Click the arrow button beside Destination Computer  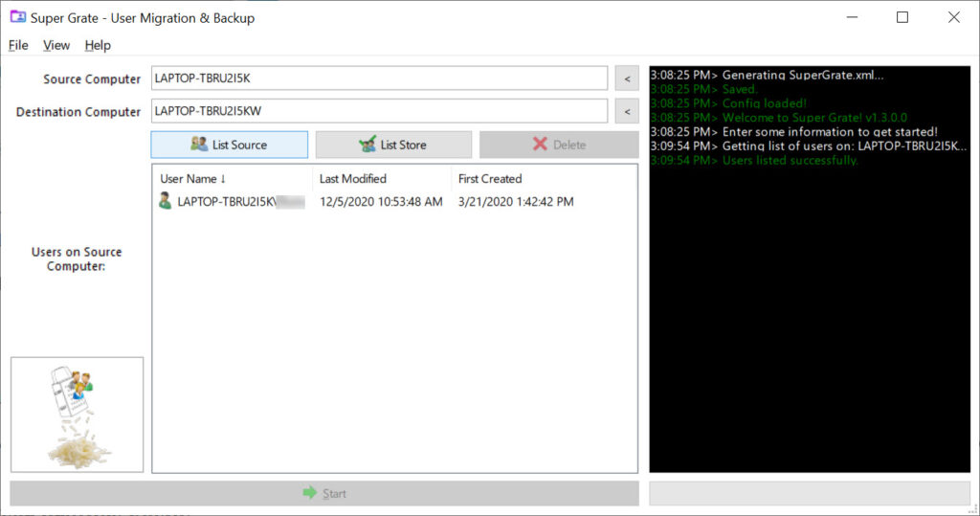[x=627, y=111]
